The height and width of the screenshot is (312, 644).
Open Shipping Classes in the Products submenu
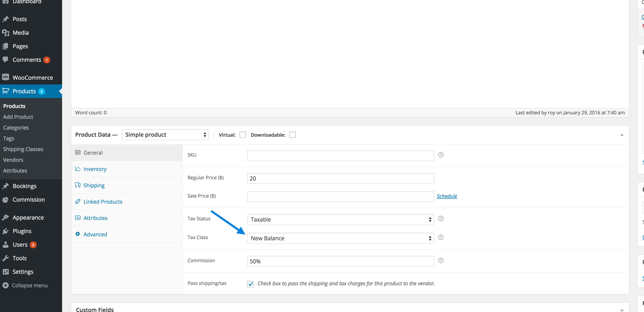pyautogui.click(x=23, y=149)
